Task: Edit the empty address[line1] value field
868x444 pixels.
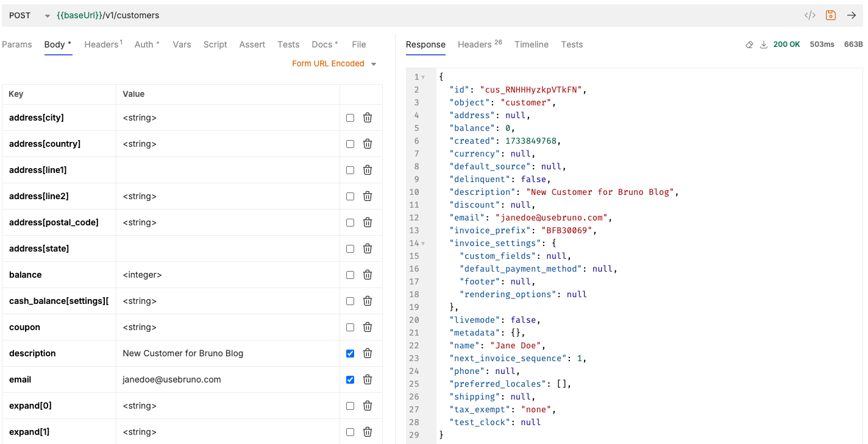Action: (228, 170)
